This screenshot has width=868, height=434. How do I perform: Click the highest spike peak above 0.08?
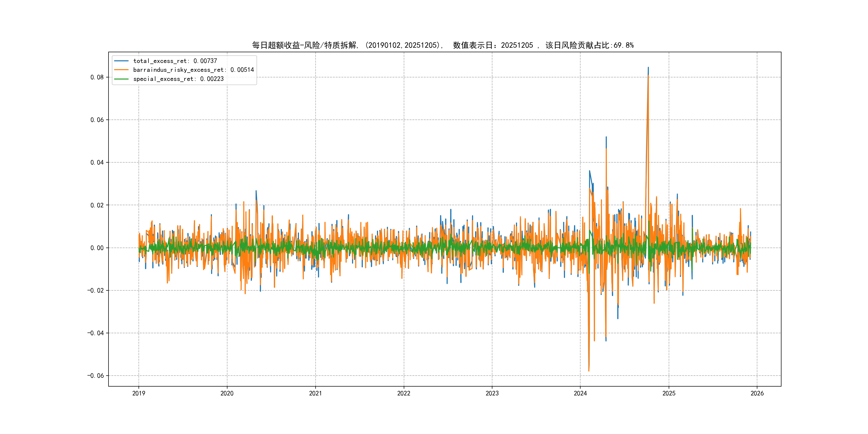[648, 68]
